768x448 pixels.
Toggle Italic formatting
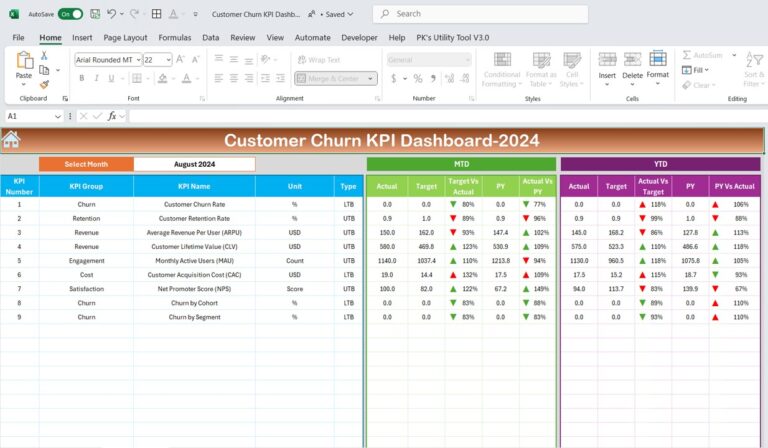click(96, 78)
